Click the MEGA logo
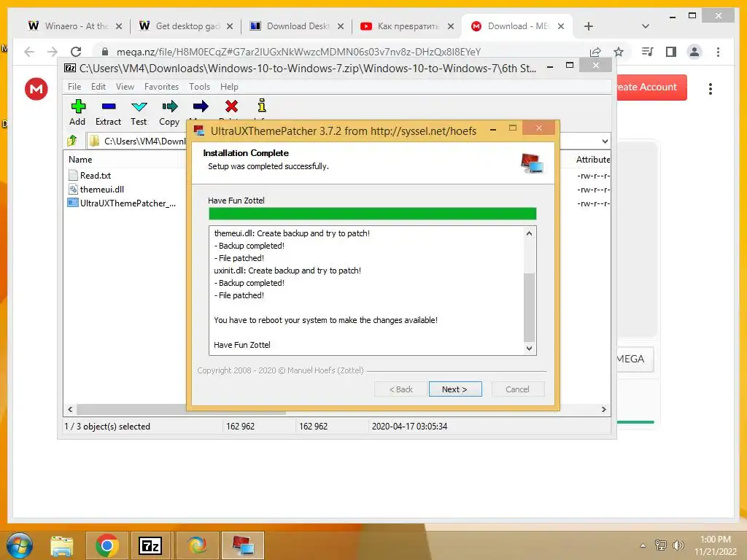This screenshot has width=747, height=560. click(36, 88)
